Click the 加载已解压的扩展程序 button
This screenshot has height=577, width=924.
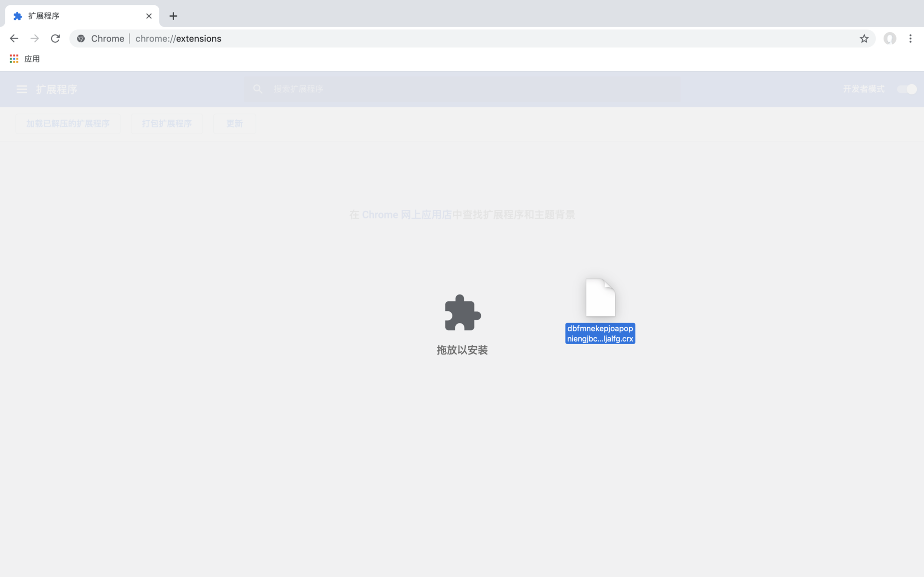(x=67, y=123)
